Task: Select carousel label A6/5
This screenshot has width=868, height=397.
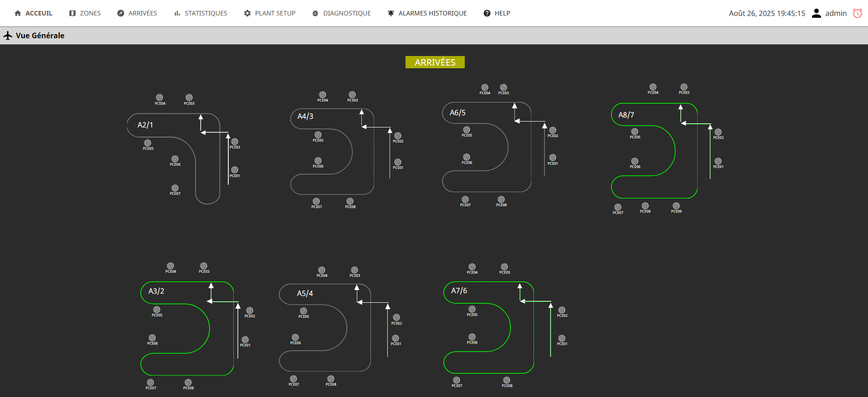Action: [x=457, y=112]
